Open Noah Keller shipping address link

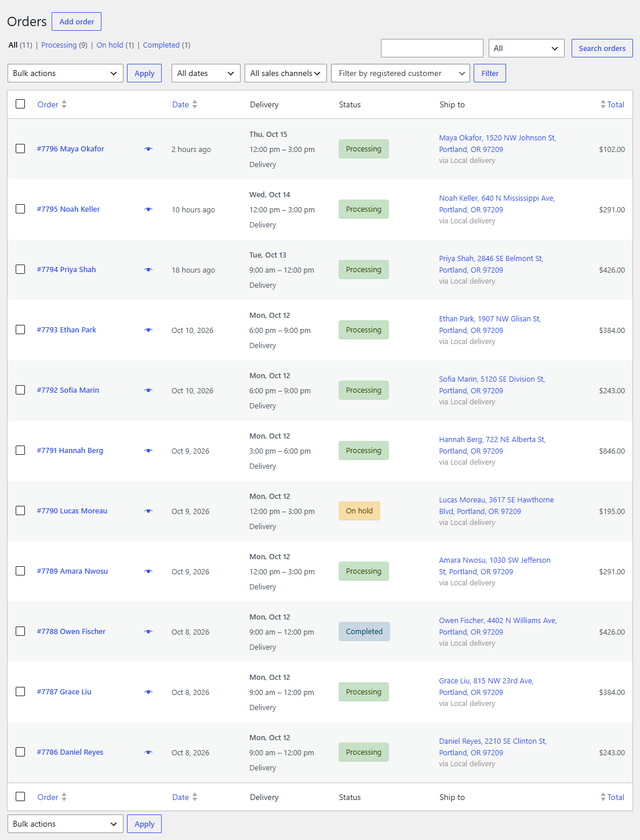[x=497, y=204]
